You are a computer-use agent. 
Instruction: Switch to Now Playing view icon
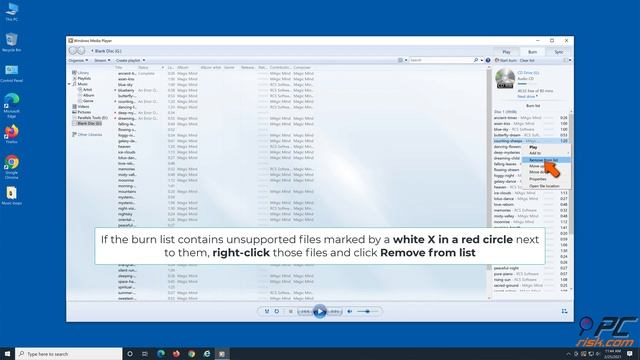(x=564, y=311)
